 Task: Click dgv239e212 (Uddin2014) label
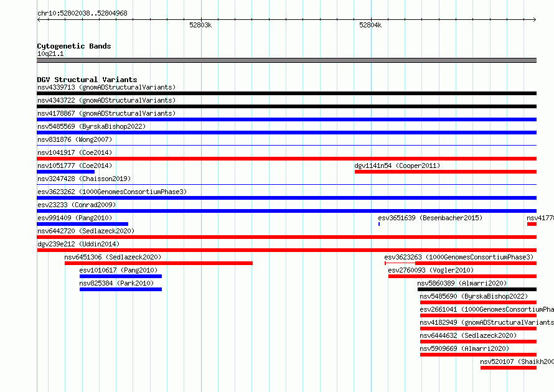[x=78, y=244]
